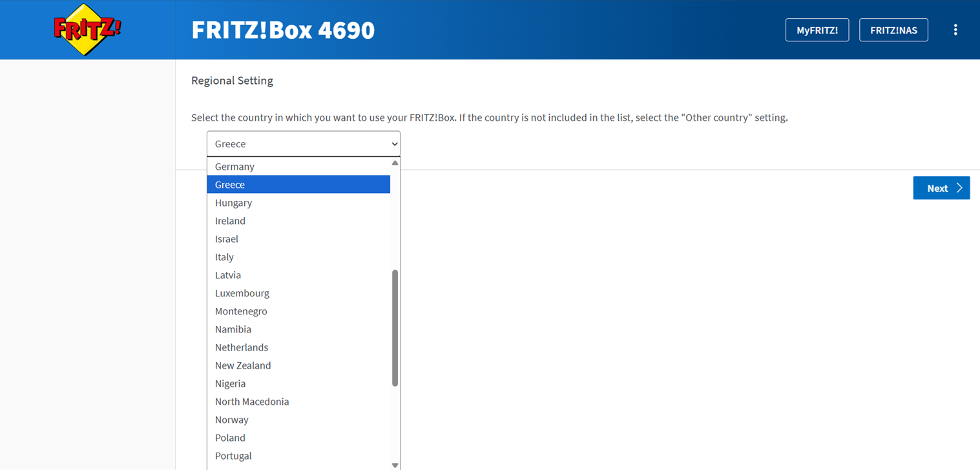980x470 pixels.
Task: Pick Luxembourg in the country list
Action: click(298, 293)
